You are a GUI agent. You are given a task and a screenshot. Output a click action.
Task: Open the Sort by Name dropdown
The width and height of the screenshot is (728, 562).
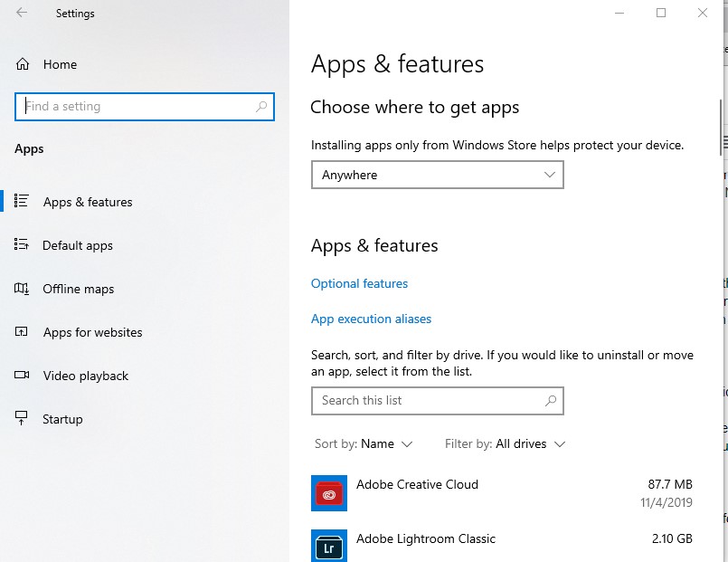[364, 444]
